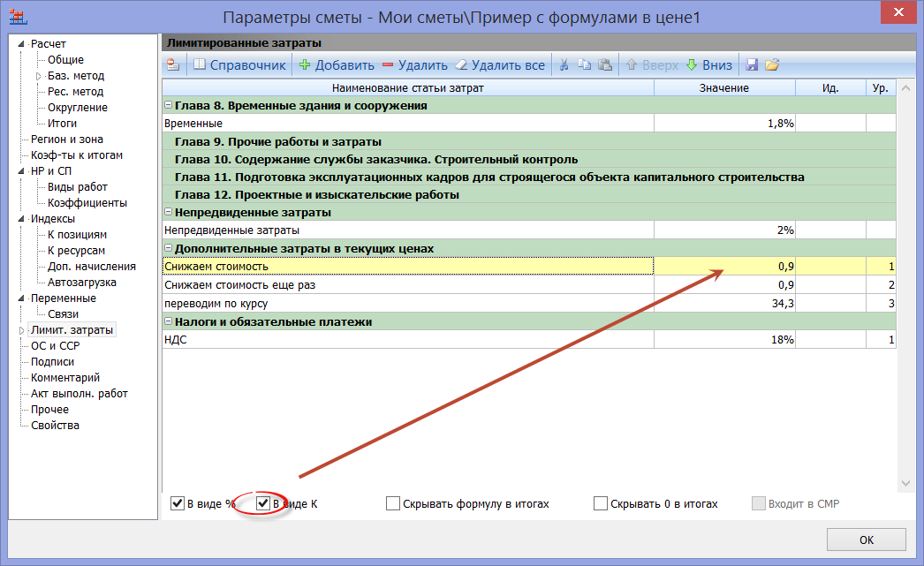Click the Значение column header
The height and width of the screenshot is (566, 924).
tap(724, 87)
